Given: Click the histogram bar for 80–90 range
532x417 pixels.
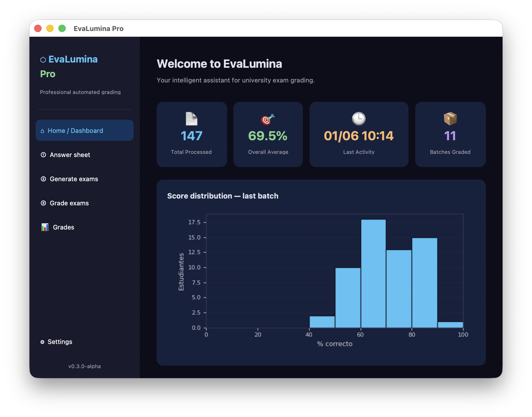Looking at the screenshot, I should (425, 283).
